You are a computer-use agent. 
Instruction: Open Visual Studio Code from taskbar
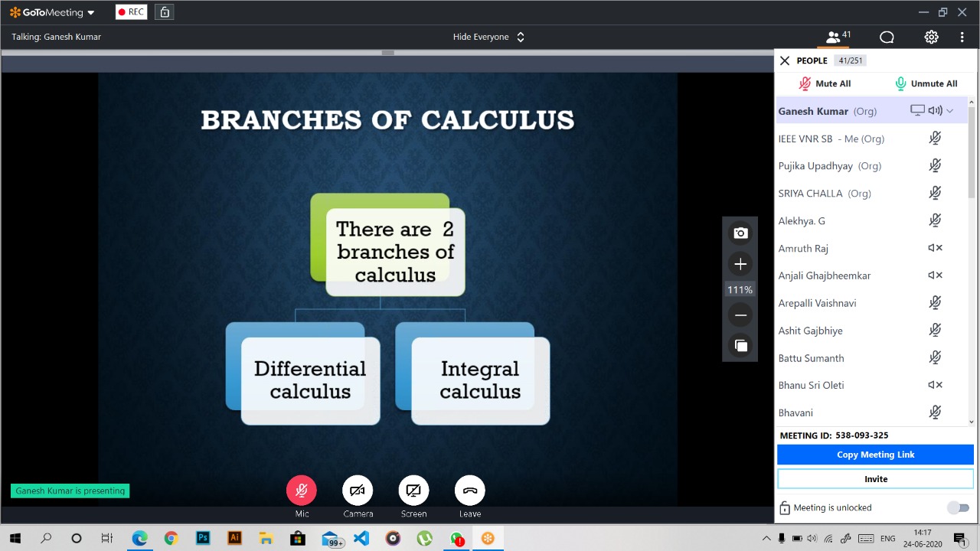[x=361, y=538]
